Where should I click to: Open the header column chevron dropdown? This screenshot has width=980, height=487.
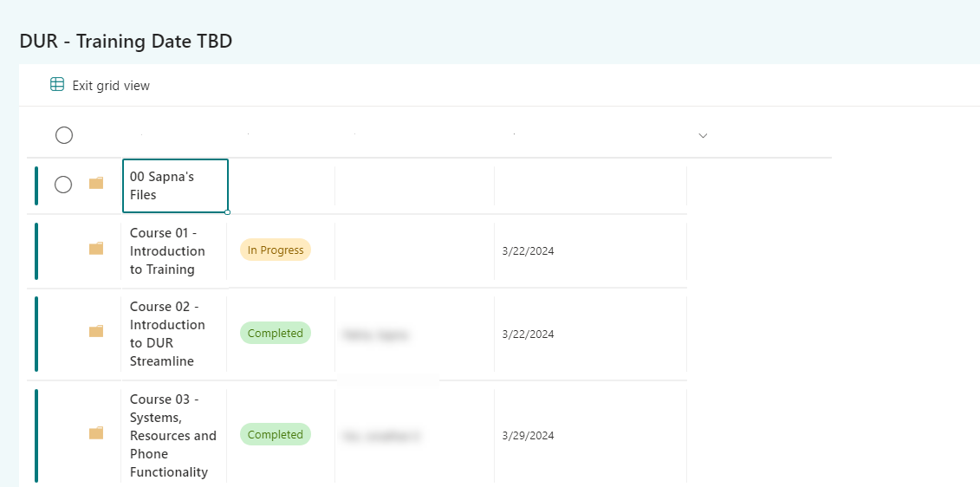[x=703, y=136]
